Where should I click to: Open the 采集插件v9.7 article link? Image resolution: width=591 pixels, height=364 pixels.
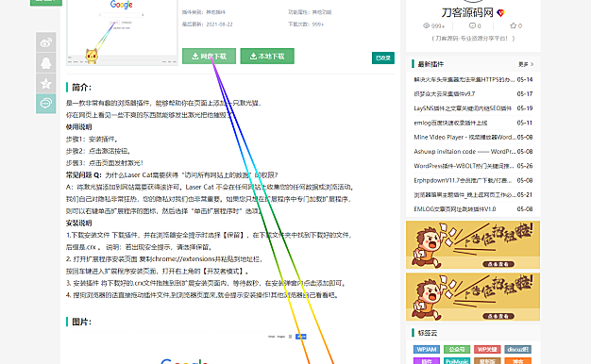click(445, 93)
